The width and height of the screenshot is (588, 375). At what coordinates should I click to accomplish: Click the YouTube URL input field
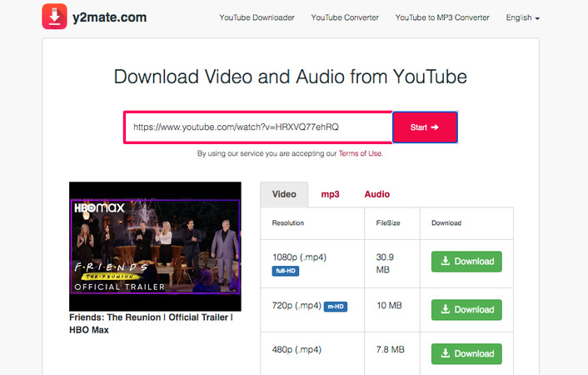click(258, 127)
